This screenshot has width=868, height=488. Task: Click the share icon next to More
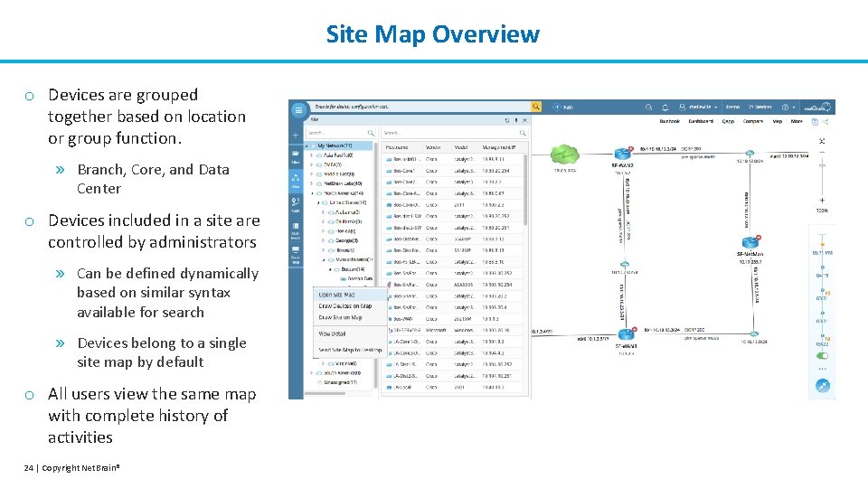825,121
